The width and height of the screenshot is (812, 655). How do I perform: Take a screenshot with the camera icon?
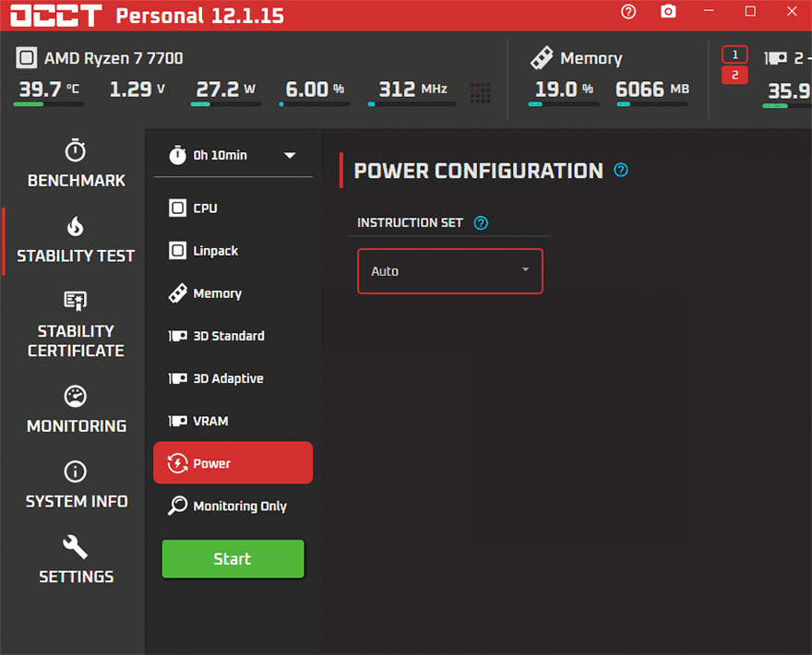click(668, 11)
